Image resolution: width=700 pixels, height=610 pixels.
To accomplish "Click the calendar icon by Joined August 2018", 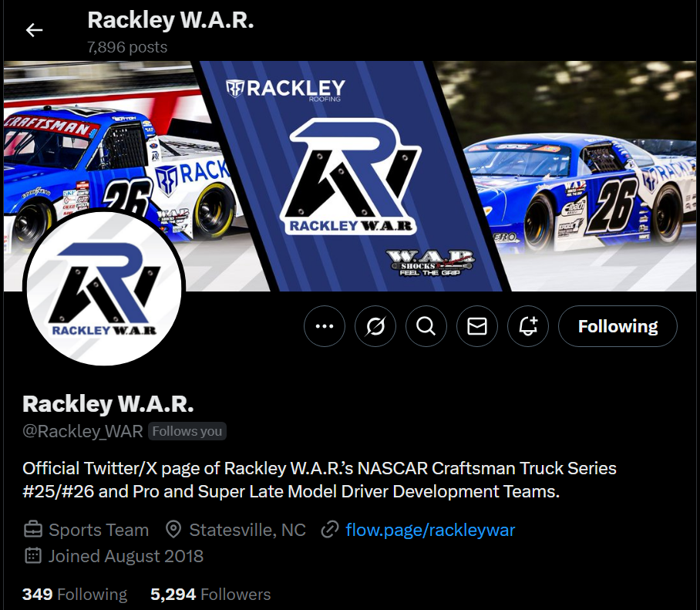I will pos(32,556).
